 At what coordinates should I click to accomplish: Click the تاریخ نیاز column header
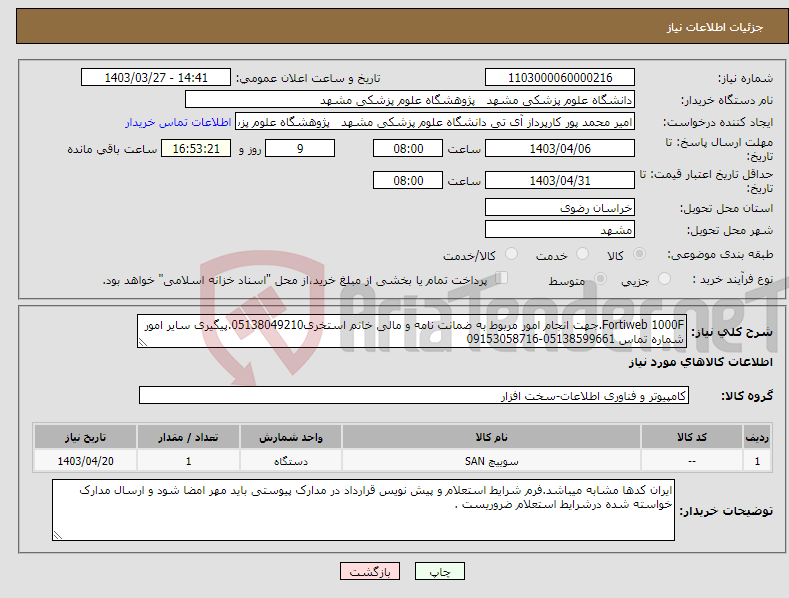(85, 437)
